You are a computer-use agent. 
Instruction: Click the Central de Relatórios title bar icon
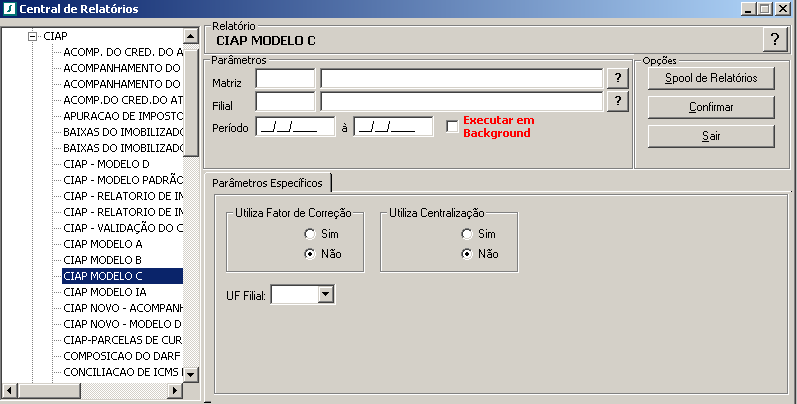[x=10, y=9]
